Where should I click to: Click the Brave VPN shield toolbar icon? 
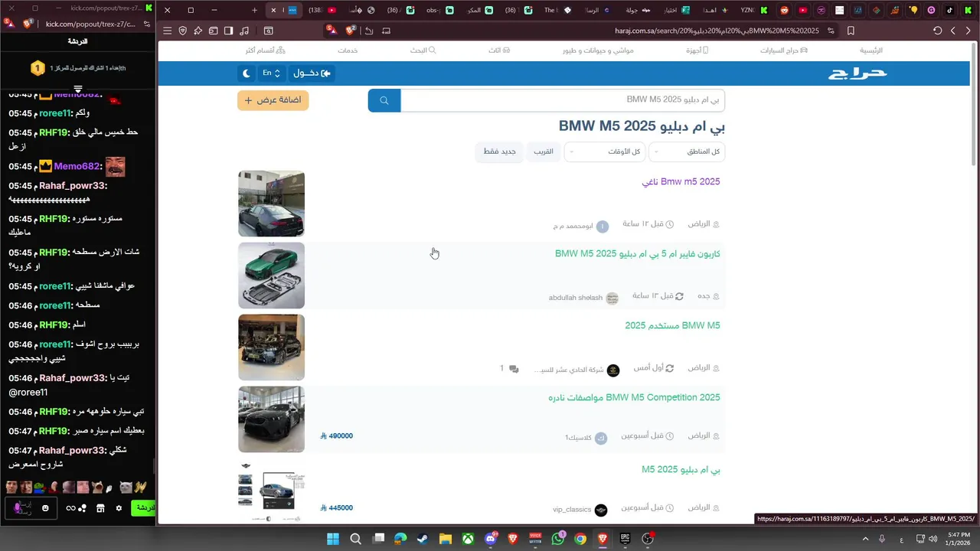tap(183, 31)
